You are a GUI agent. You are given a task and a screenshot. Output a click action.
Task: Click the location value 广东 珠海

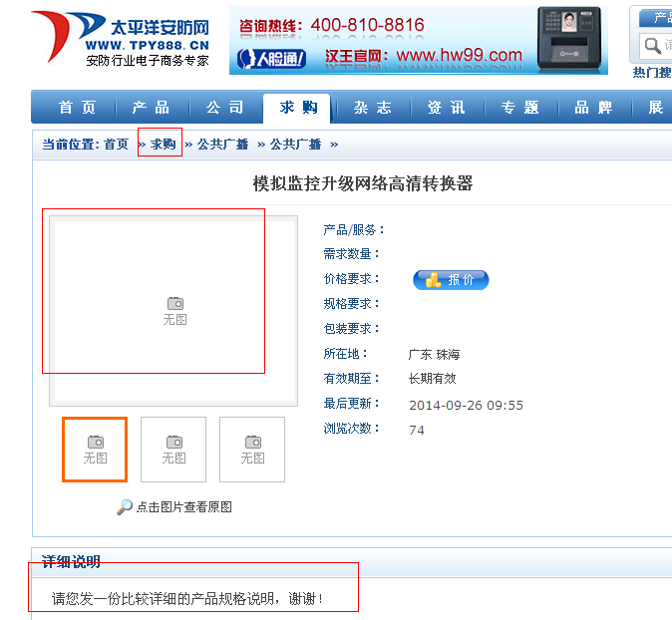click(x=434, y=354)
